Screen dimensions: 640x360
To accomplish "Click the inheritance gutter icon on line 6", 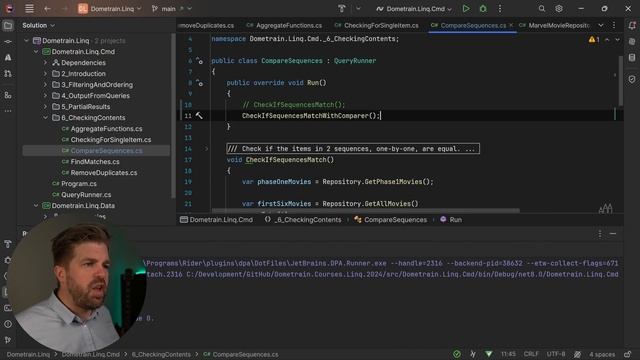I will (x=199, y=61).
